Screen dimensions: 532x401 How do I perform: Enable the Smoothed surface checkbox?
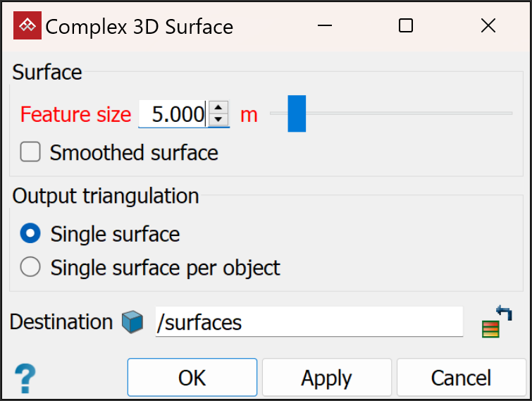point(30,152)
